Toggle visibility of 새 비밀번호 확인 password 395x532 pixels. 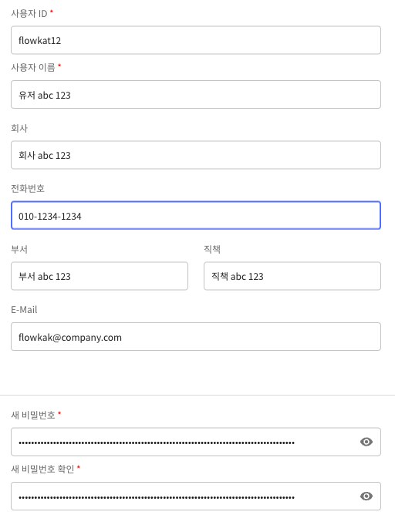[x=366, y=496]
